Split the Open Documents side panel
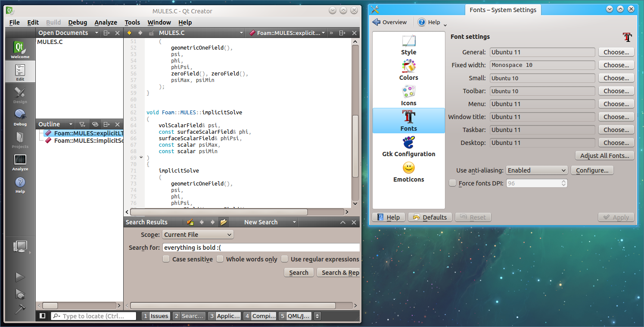The image size is (644, 327). click(106, 33)
